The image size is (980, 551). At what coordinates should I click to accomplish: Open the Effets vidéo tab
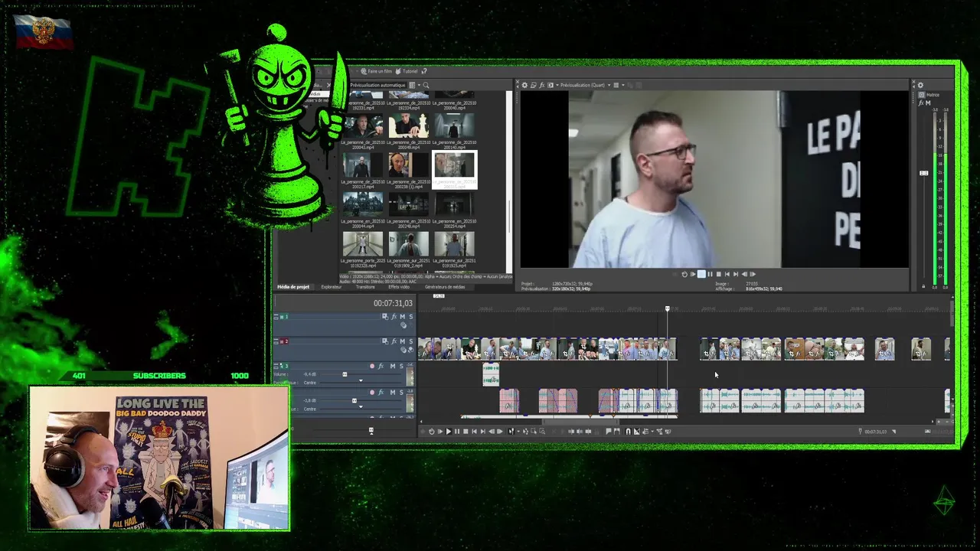pos(399,287)
